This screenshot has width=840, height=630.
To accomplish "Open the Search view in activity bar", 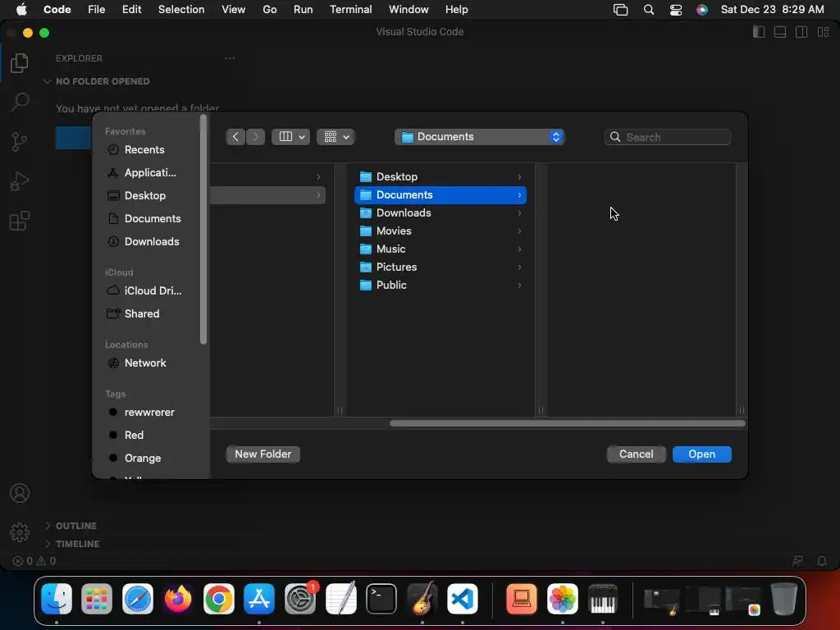I will click(x=20, y=102).
